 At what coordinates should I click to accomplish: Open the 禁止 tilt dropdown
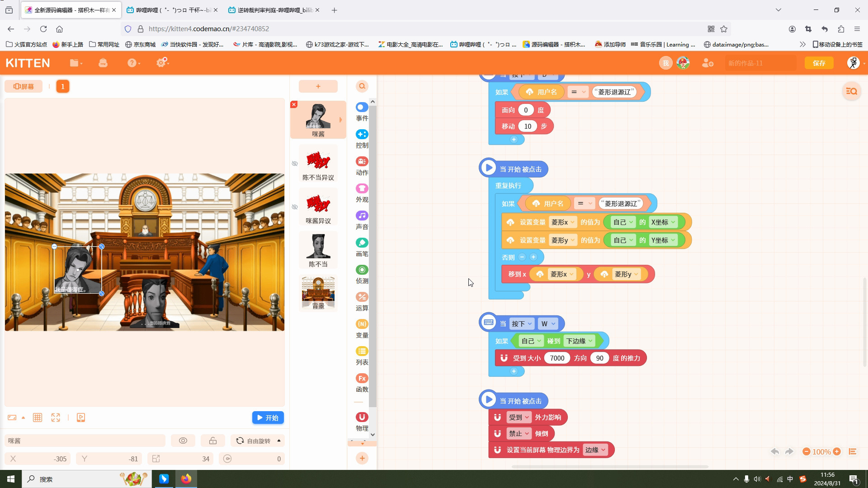click(x=519, y=433)
